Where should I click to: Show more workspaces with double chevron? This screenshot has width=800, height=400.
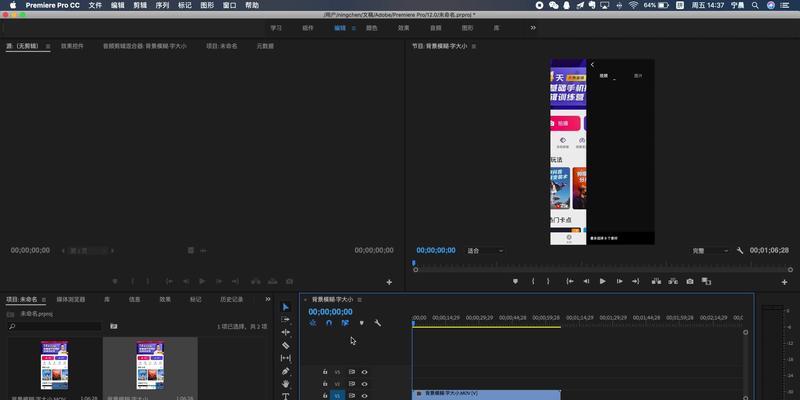point(533,28)
